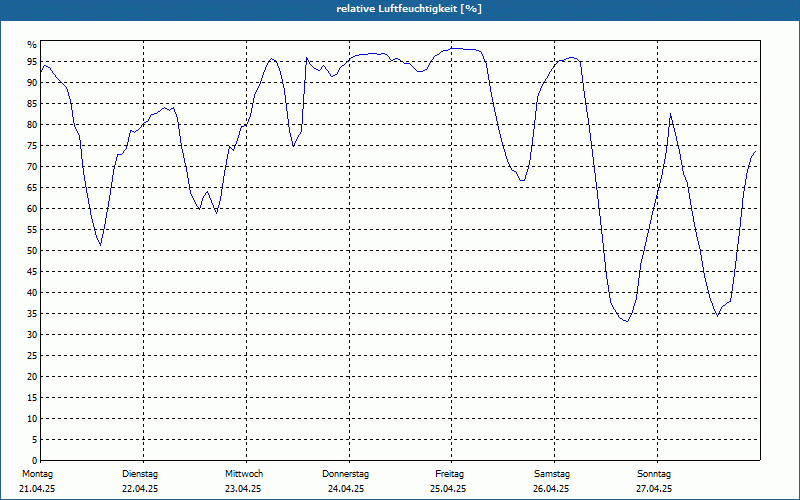Click the 'Donnerstag' day label
The height and width of the screenshot is (500, 800).
(x=345, y=474)
